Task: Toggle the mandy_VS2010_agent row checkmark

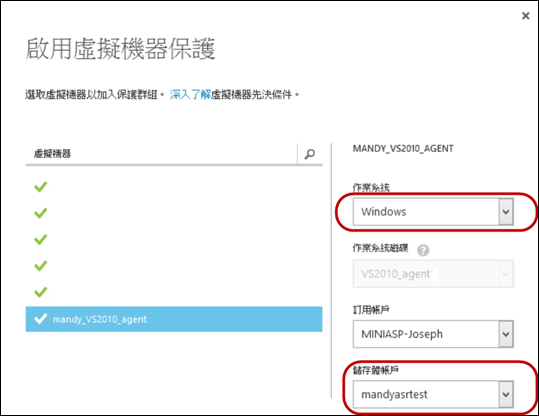Action: pyautogui.click(x=41, y=319)
